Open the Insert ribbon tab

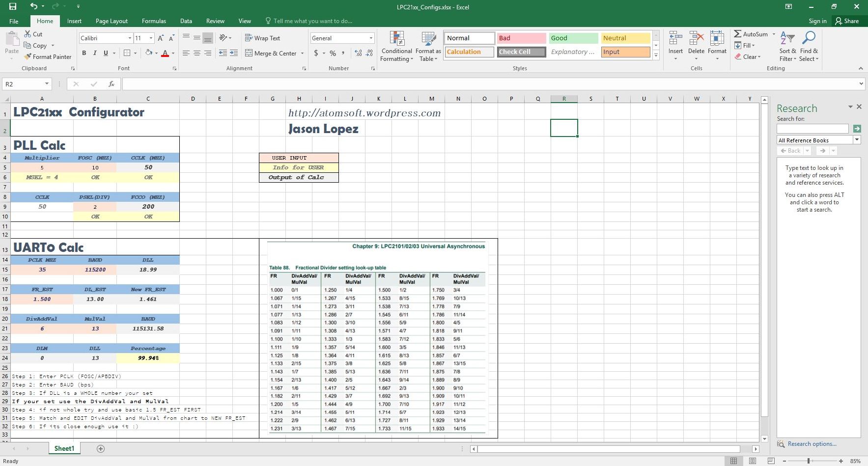(74, 21)
